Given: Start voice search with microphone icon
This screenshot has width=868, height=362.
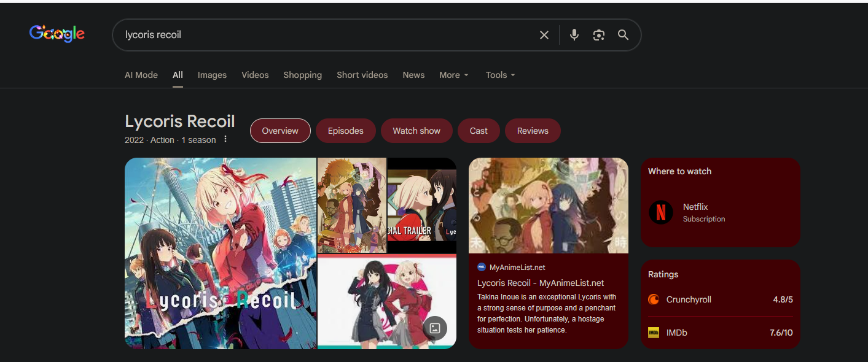Looking at the screenshot, I should [x=574, y=35].
